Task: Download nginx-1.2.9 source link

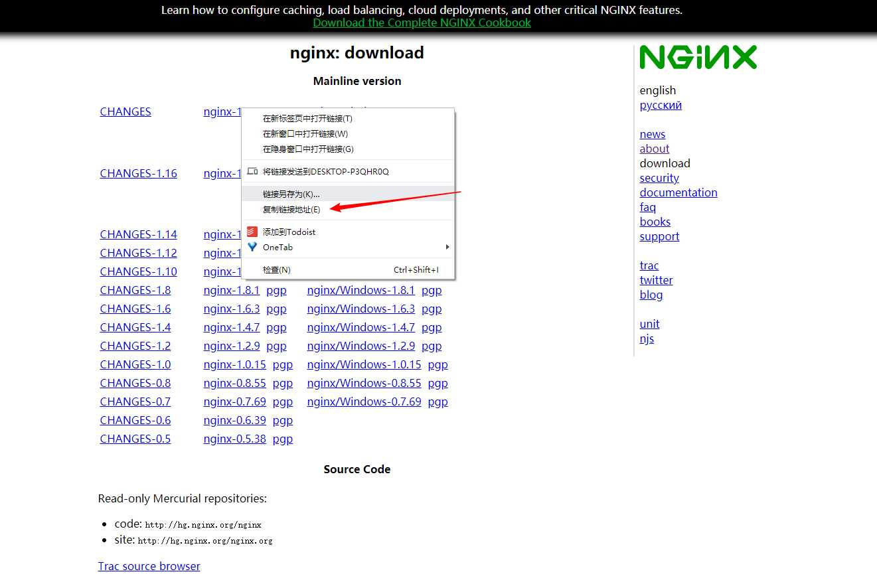Action: (232, 346)
